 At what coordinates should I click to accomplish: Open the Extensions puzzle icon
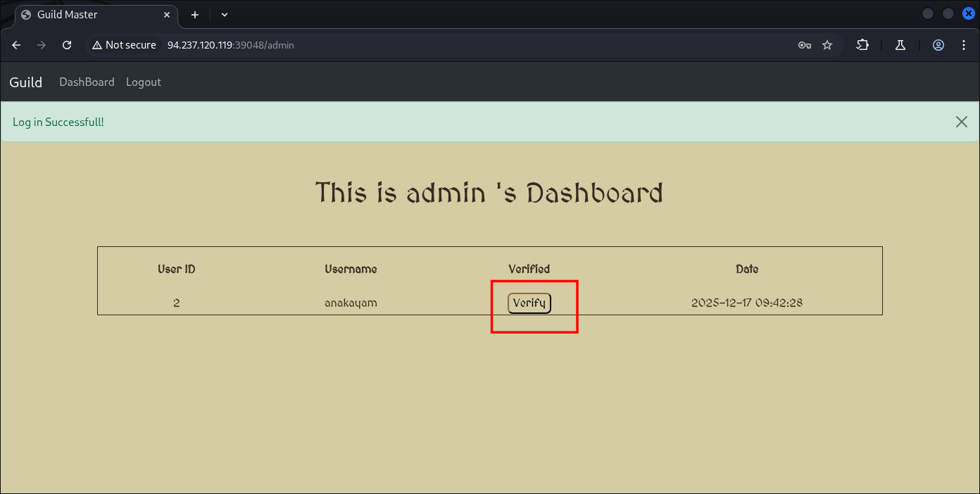pyautogui.click(x=862, y=45)
